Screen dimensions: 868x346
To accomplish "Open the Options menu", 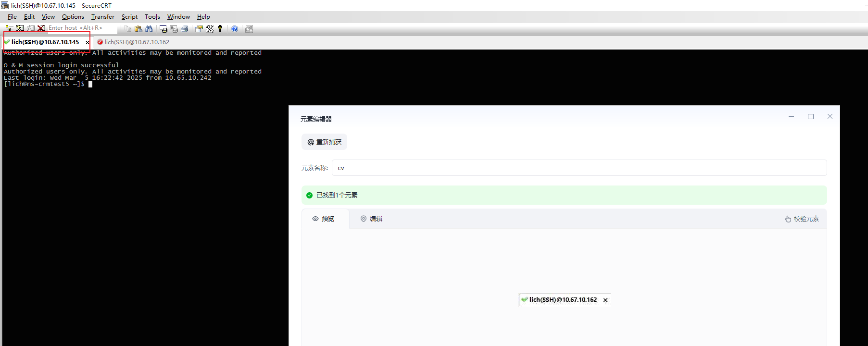I will [x=73, y=17].
